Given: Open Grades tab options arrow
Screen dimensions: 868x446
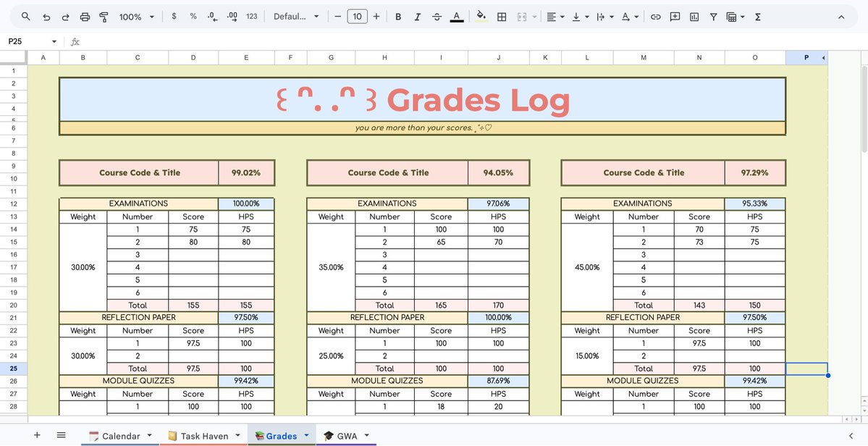Looking at the screenshot, I should pos(306,435).
